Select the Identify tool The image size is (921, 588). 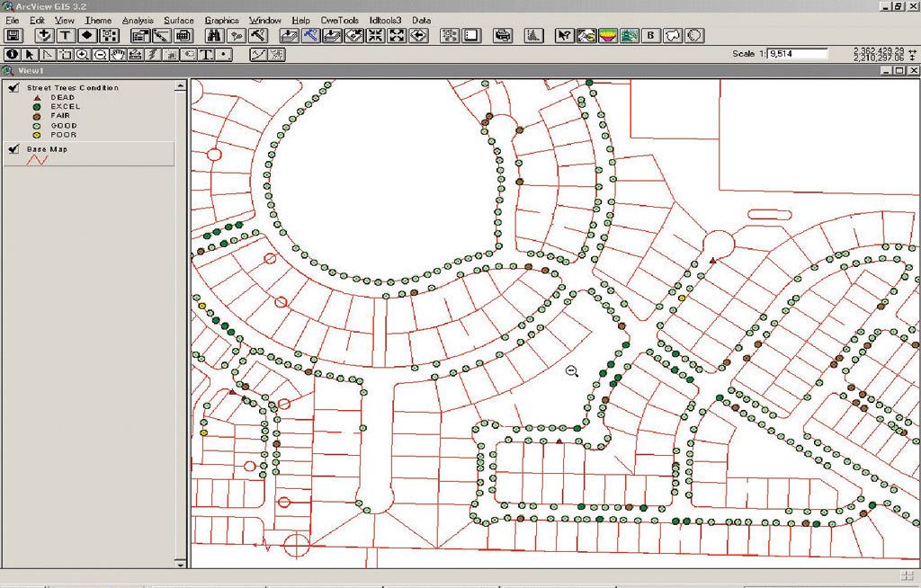click(x=13, y=55)
